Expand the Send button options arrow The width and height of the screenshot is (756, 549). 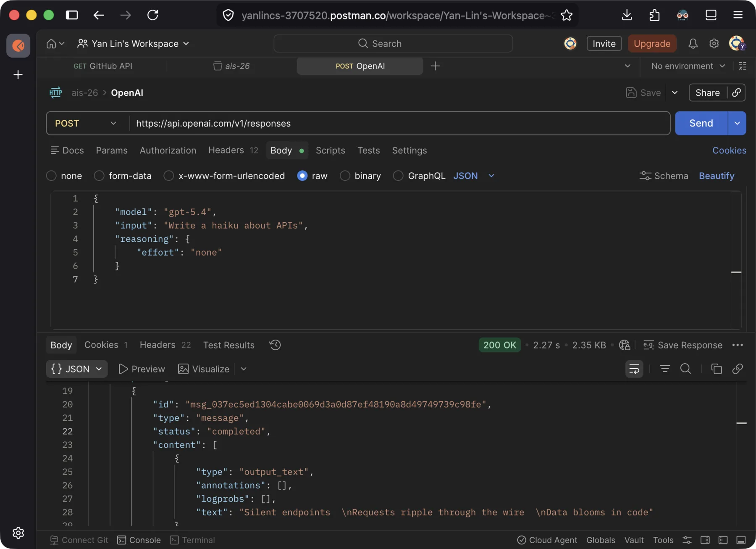(737, 123)
